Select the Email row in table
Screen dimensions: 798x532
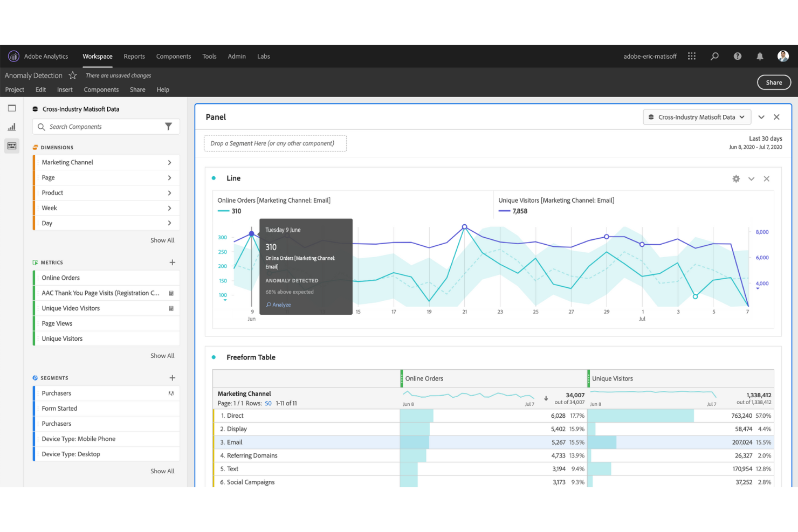493,442
